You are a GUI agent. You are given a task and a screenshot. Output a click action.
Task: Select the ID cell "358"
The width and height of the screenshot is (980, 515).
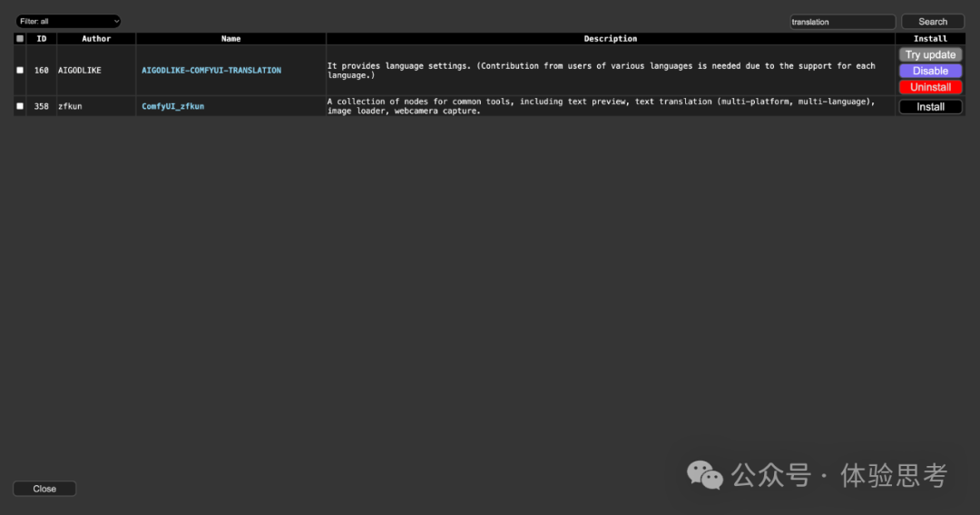[x=41, y=106]
